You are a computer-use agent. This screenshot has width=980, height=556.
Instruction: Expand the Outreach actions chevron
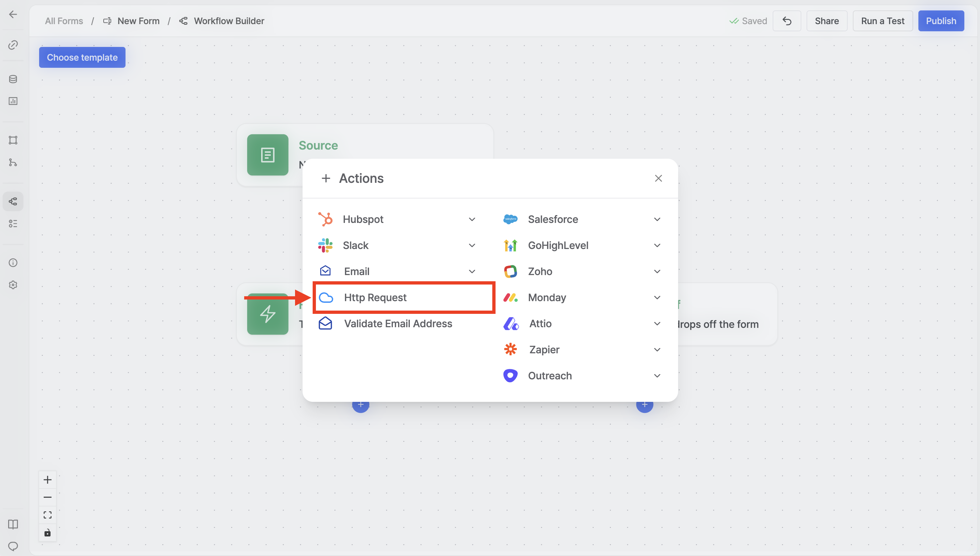(x=657, y=376)
